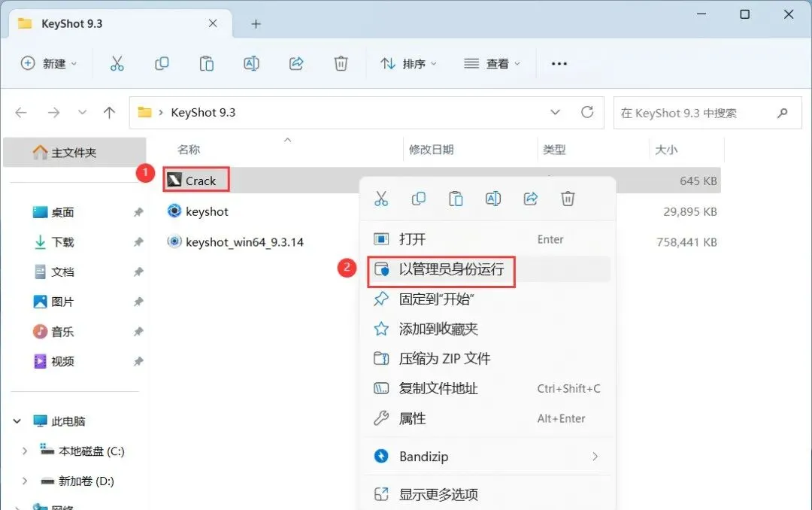Choose 以管理员身份运行 menu entry
Viewport: 812px width, 510px height.
coord(488,269)
